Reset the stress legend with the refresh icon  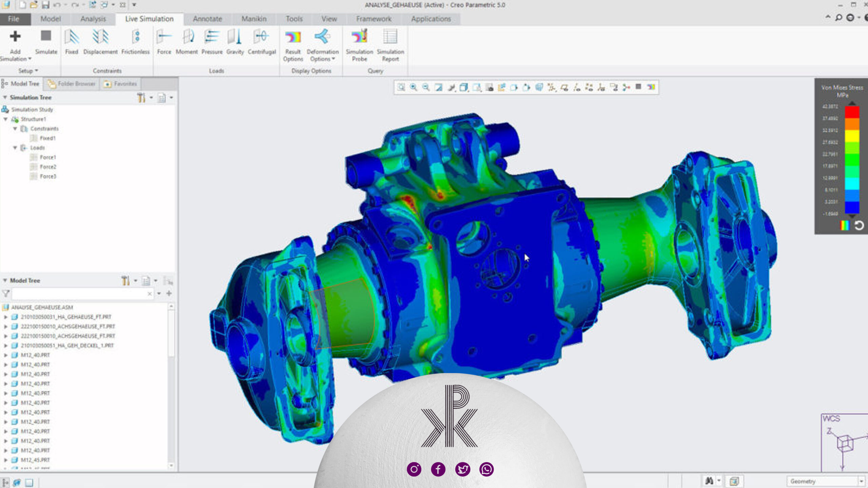pyautogui.click(x=859, y=225)
